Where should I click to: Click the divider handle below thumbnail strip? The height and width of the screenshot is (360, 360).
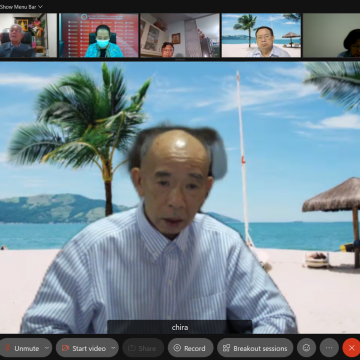point(180,59)
